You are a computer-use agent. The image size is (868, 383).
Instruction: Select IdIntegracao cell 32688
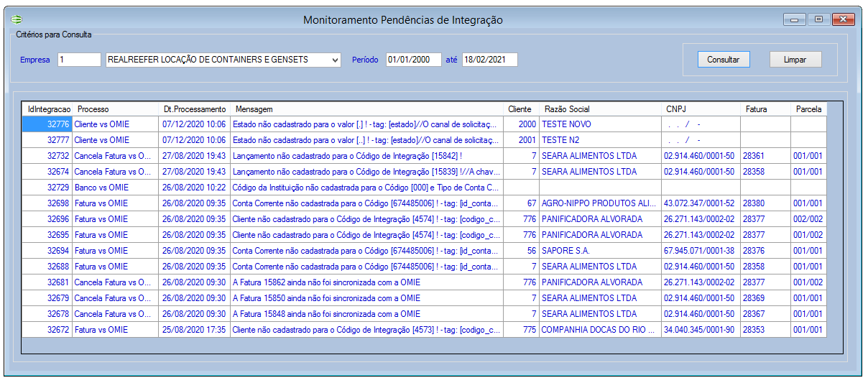(x=47, y=267)
